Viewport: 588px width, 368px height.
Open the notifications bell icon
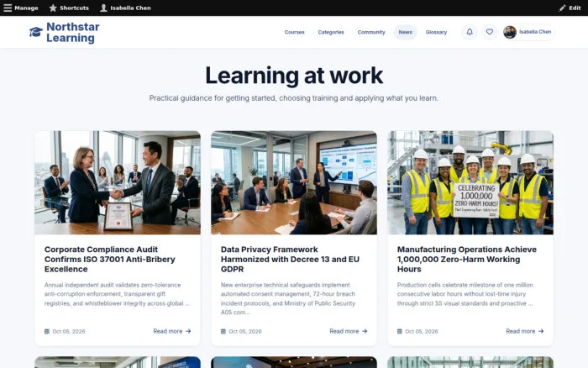pyautogui.click(x=470, y=32)
